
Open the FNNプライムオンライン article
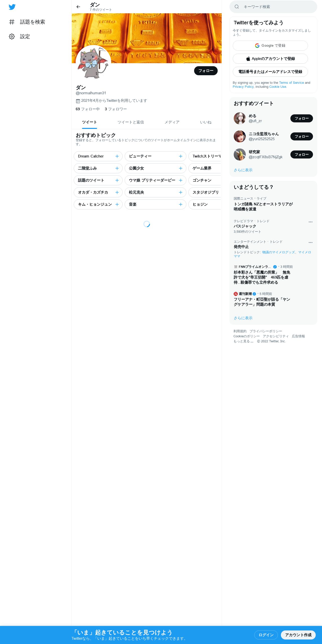(262, 277)
